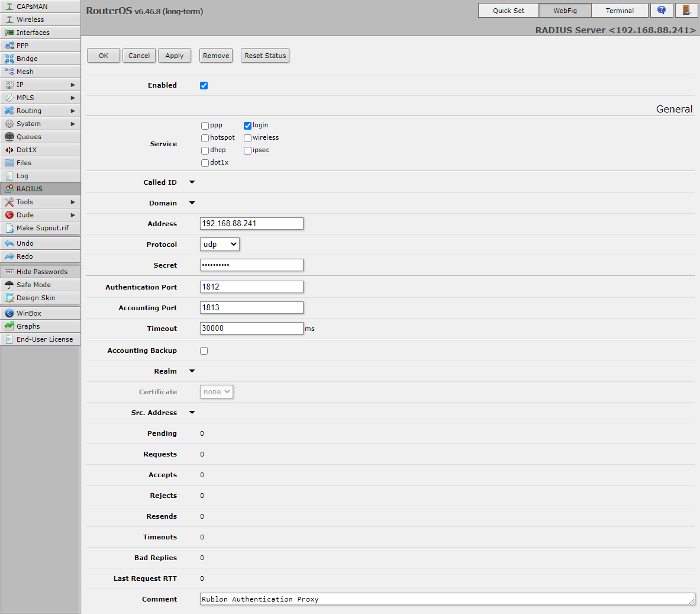
Task: Click the logout door icon
Action: 686,11
